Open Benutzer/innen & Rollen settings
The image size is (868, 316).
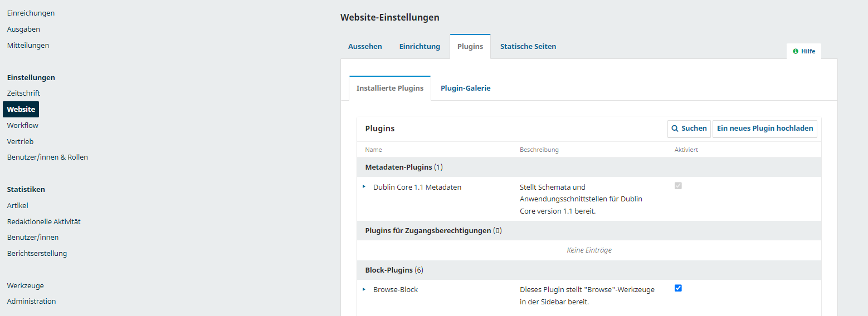(47, 157)
